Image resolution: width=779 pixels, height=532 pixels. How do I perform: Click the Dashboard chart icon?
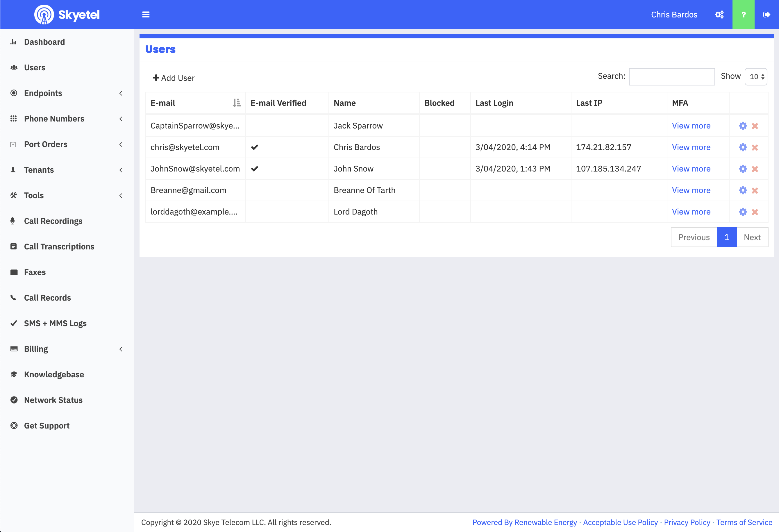click(13, 42)
